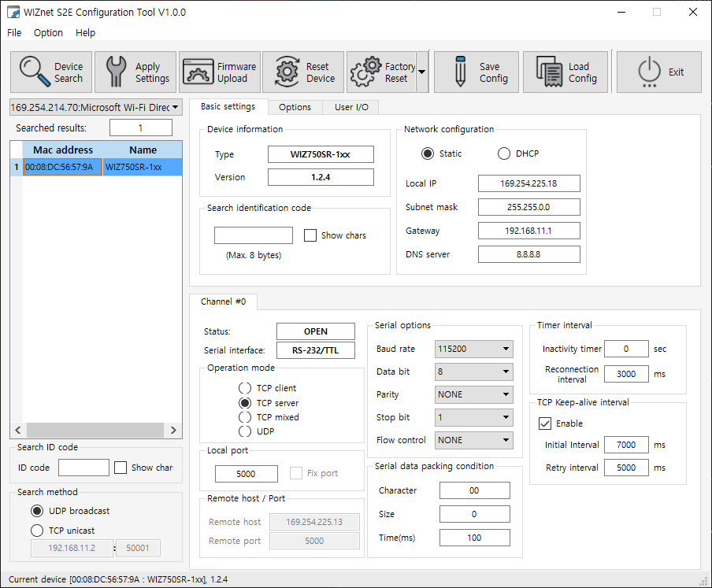The height and width of the screenshot is (588, 712).
Task: Select the DHCP radio button
Action: click(x=503, y=153)
